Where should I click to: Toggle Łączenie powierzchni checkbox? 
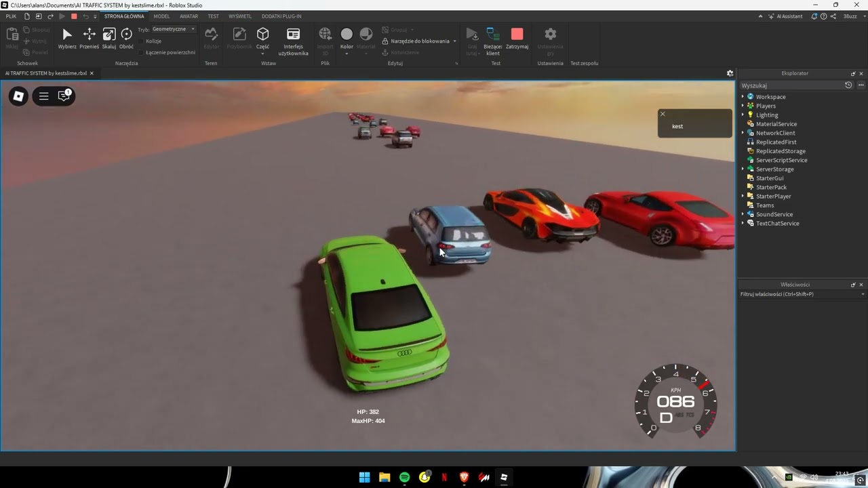[141, 52]
